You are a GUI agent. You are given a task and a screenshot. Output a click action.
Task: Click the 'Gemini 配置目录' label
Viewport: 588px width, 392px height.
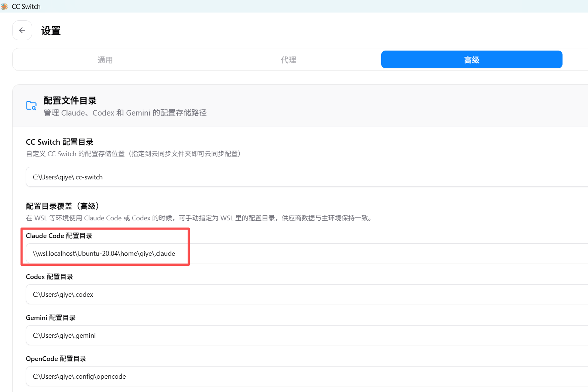(x=51, y=318)
